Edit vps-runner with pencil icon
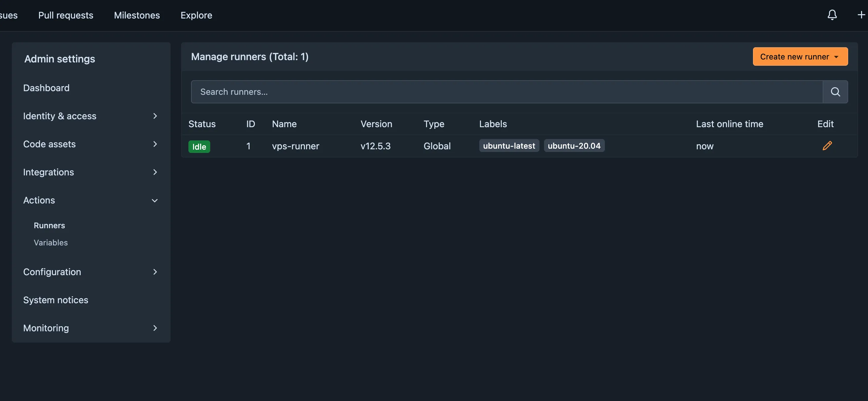Viewport: 868px width, 401px height. click(x=827, y=146)
